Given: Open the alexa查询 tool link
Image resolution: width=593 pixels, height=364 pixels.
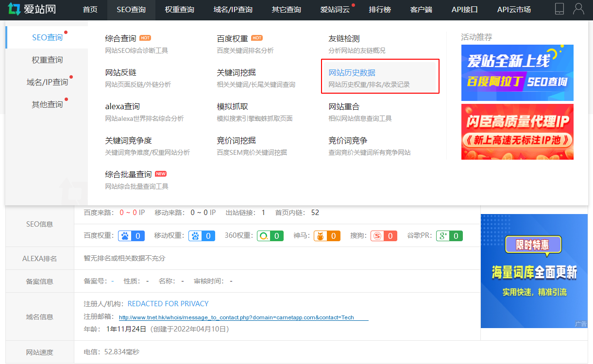Looking at the screenshot, I should click(x=122, y=106).
